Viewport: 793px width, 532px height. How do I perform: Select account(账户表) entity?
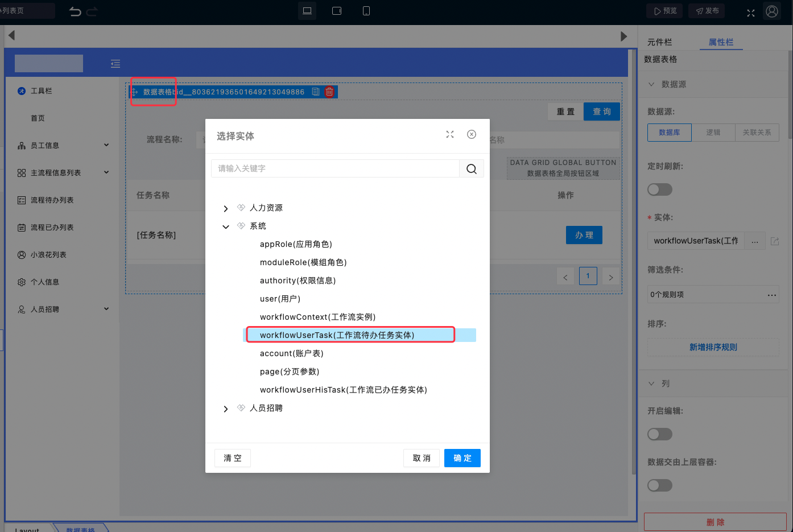coord(291,353)
